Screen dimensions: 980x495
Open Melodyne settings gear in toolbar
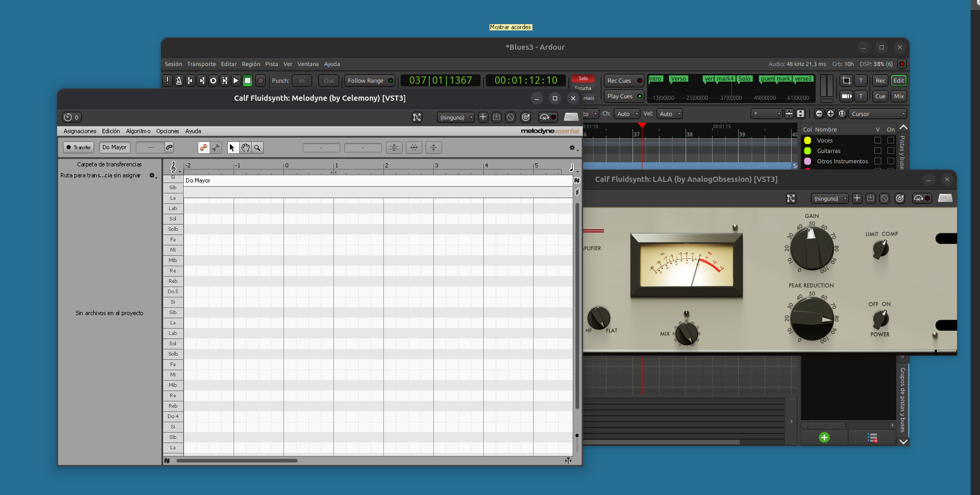pos(573,148)
